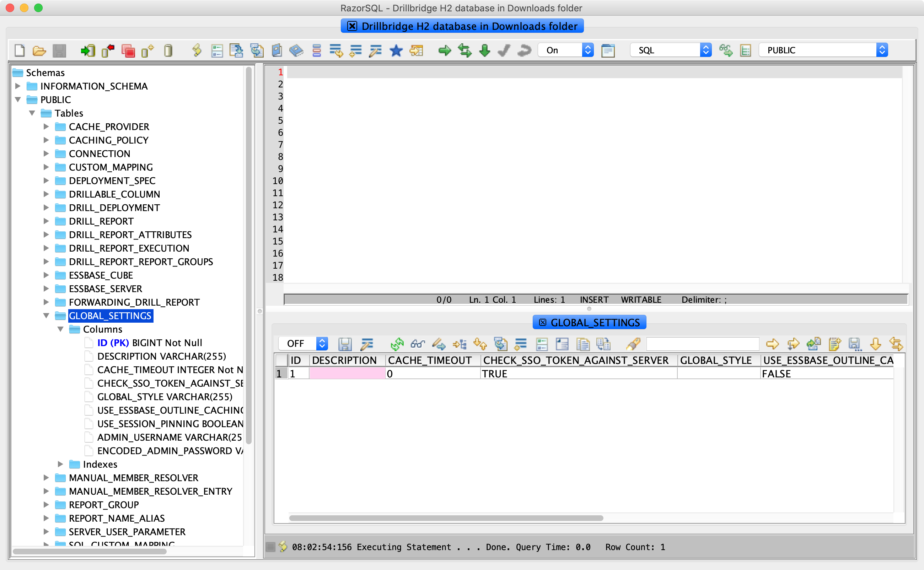Click the schema tree horizontal scrollbar
This screenshot has height=570, width=924.
coord(90,552)
